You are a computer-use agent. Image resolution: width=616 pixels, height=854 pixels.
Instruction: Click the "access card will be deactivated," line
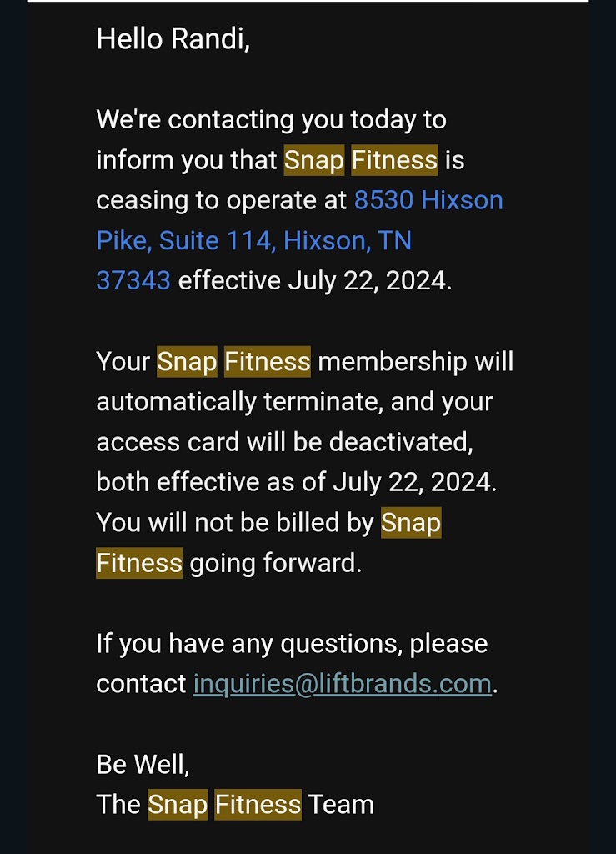(x=284, y=442)
